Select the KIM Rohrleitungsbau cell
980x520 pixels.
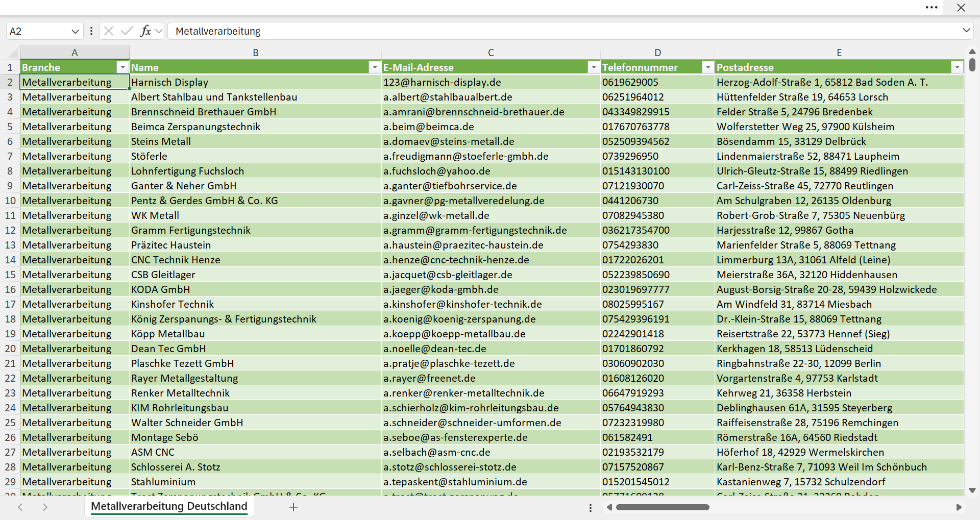click(x=255, y=408)
